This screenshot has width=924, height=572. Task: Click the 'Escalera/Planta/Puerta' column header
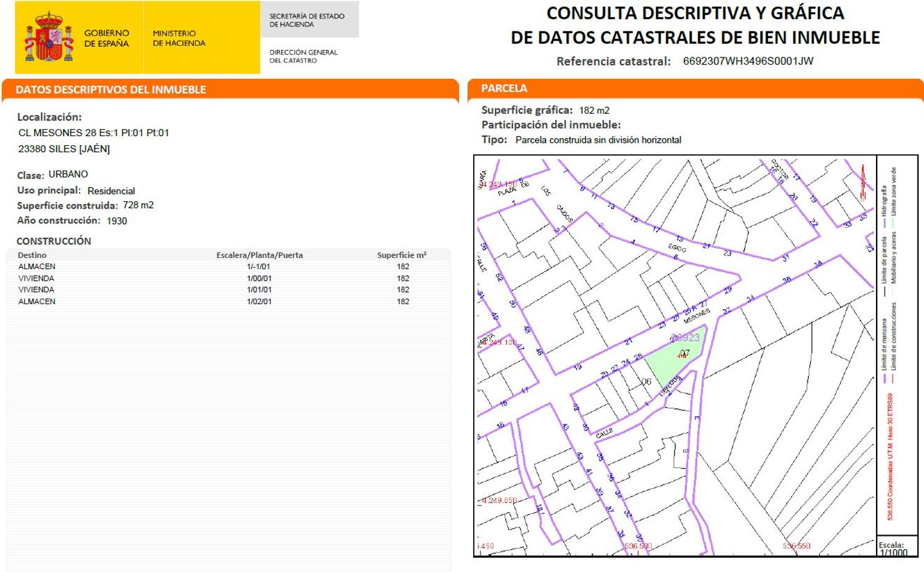[259, 255]
